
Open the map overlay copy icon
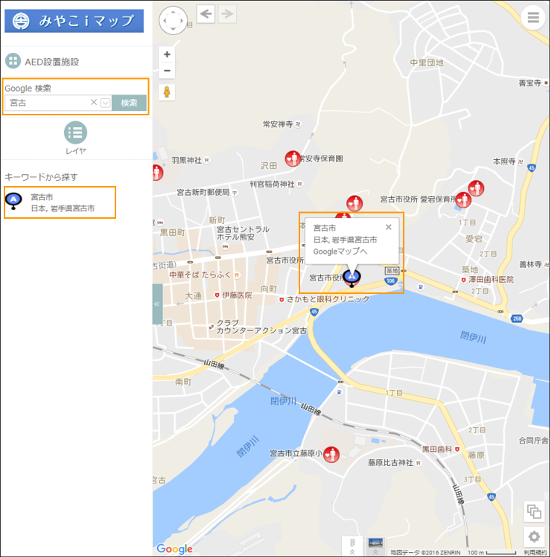click(x=534, y=512)
